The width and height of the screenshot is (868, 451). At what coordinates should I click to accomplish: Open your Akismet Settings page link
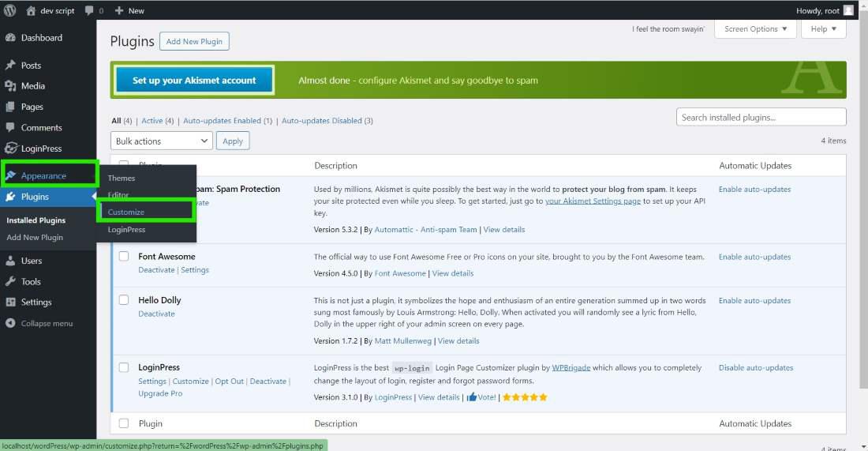point(593,201)
